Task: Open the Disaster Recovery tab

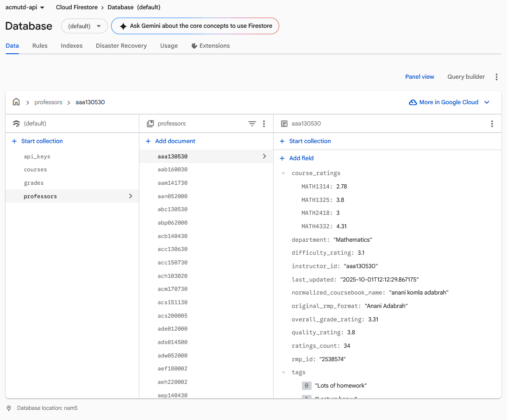Action: (x=121, y=46)
